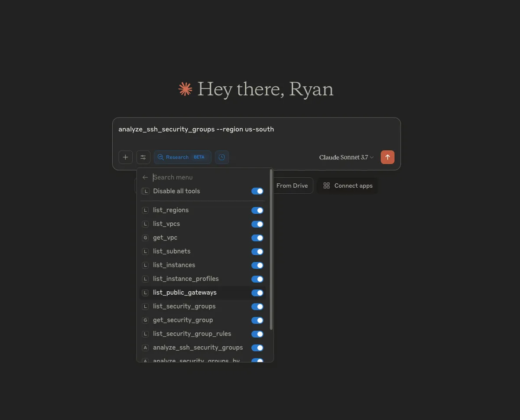Click the list_security_groups label
The image size is (520, 420).
(x=184, y=306)
